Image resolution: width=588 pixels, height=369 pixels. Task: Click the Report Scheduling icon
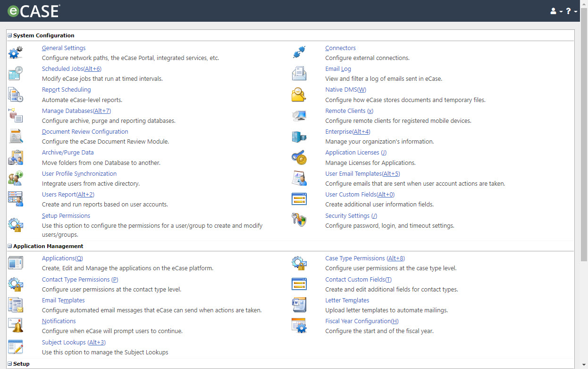click(16, 94)
